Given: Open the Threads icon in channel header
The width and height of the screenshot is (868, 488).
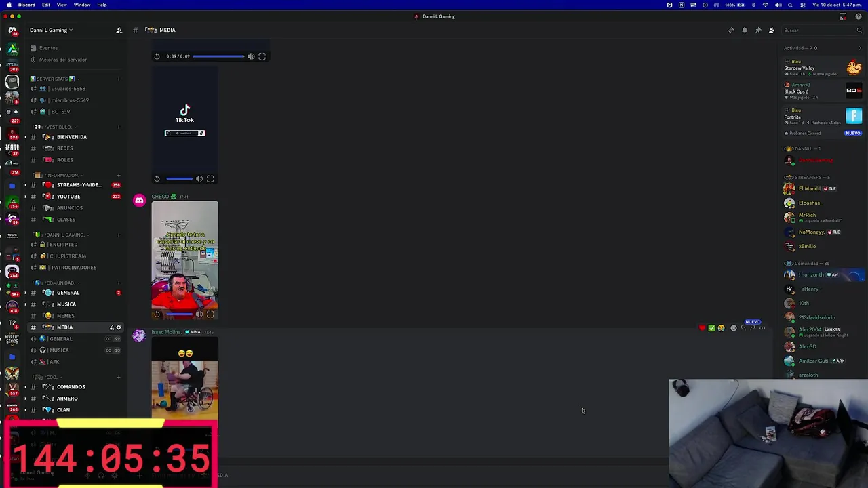Looking at the screenshot, I should (x=730, y=30).
